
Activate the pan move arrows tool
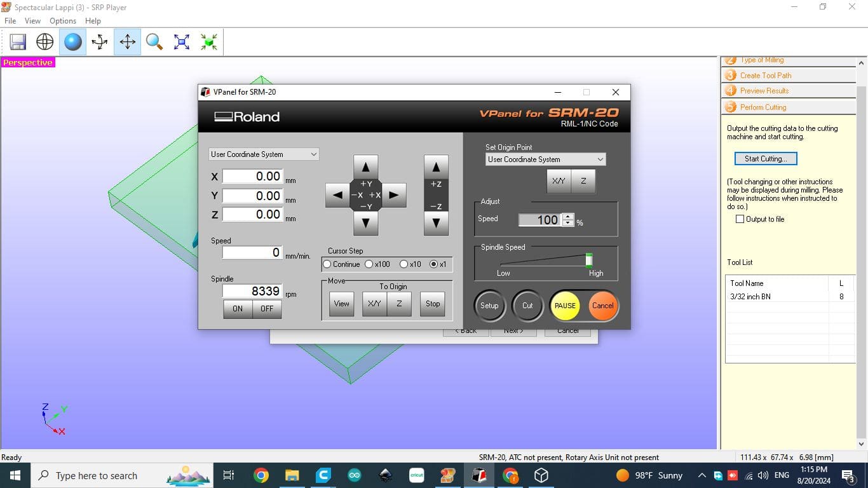pyautogui.click(x=127, y=42)
